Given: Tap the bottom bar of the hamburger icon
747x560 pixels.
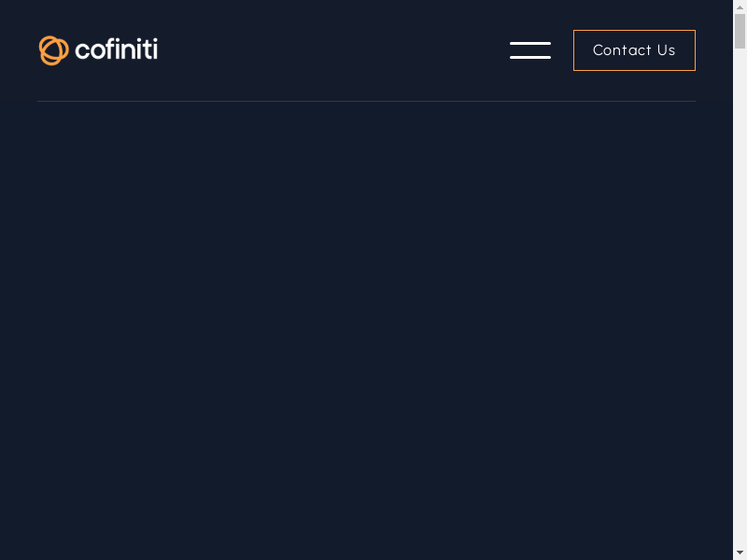Looking at the screenshot, I should tap(529, 58).
